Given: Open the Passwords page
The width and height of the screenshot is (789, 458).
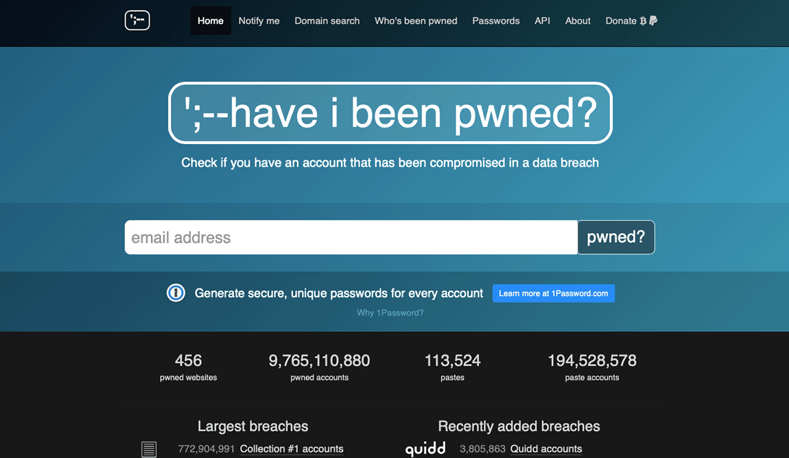Looking at the screenshot, I should point(496,21).
